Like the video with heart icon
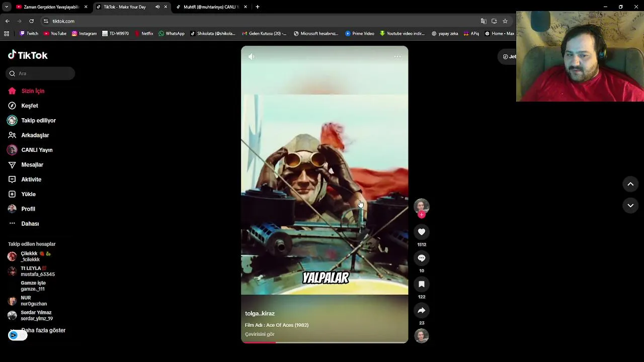644x362 pixels. (x=422, y=232)
